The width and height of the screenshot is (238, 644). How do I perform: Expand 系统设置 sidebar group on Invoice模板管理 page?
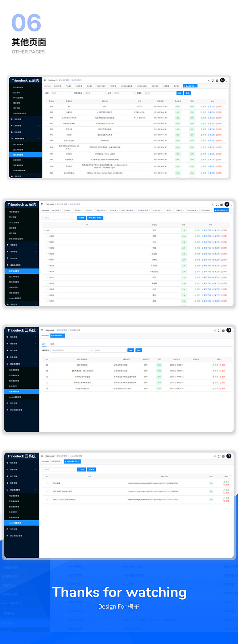point(21,529)
